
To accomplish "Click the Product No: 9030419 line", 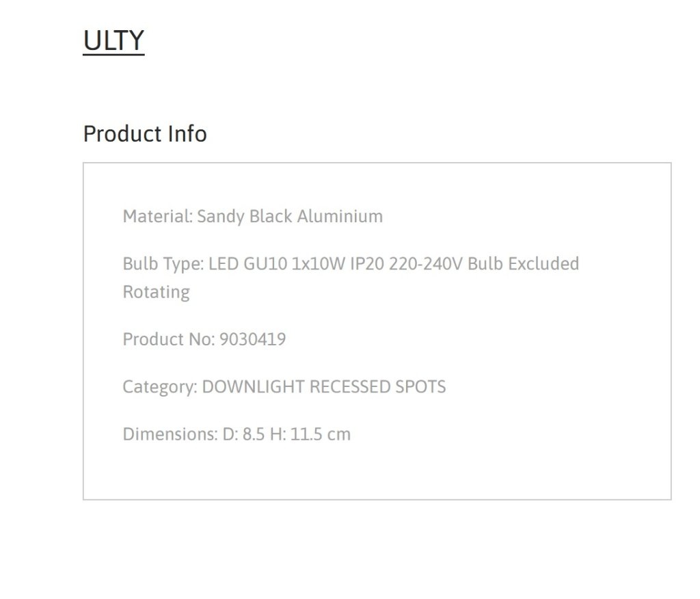I will [204, 339].
